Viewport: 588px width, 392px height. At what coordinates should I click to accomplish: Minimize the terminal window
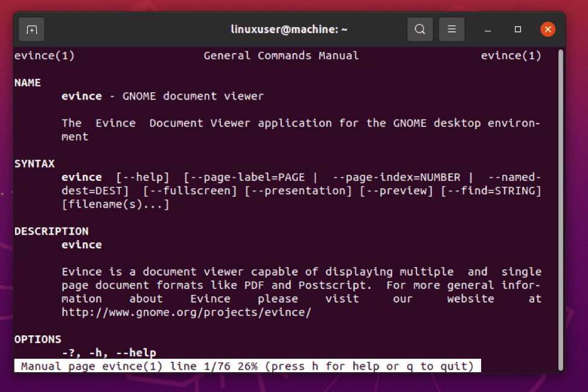(x=488, y=29)
